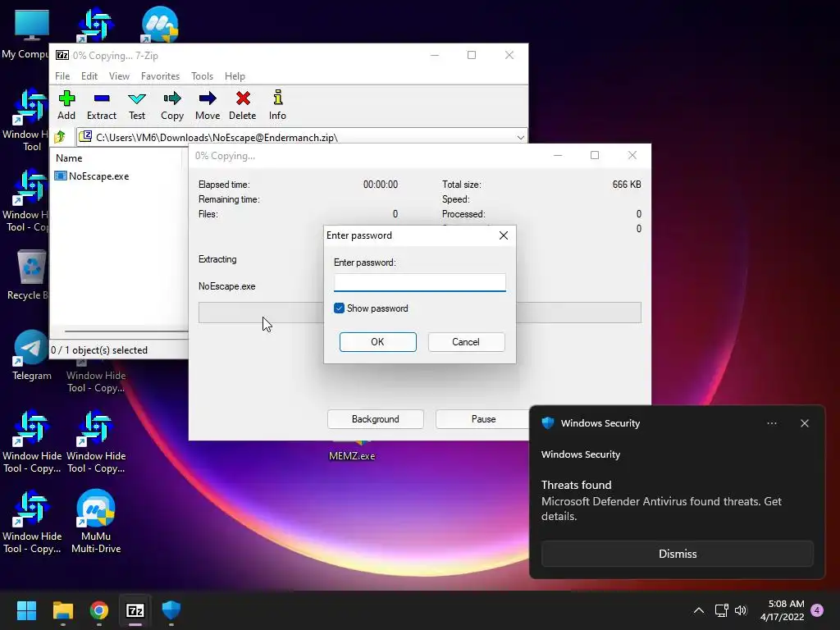Viewport: 840px width, 630px height.
Task: Click the Delete toolbar icon
Action: 243,105
